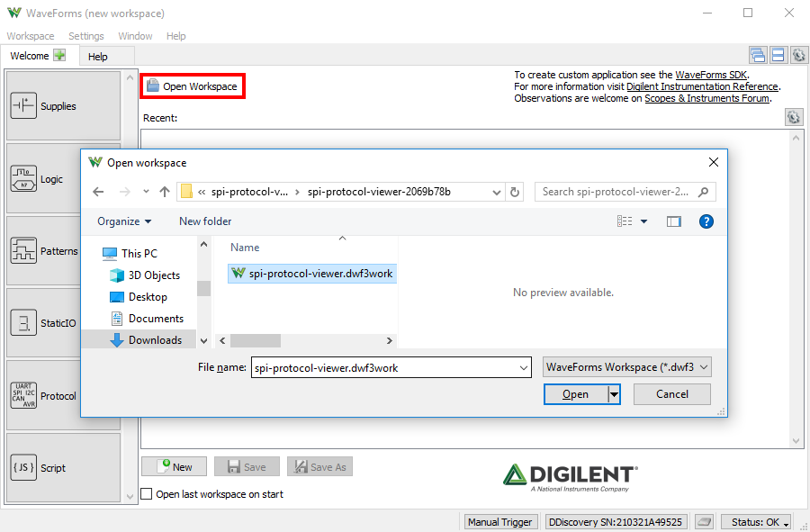
Task: Cancel the Open workspace dialog
Action: point(672,394)
